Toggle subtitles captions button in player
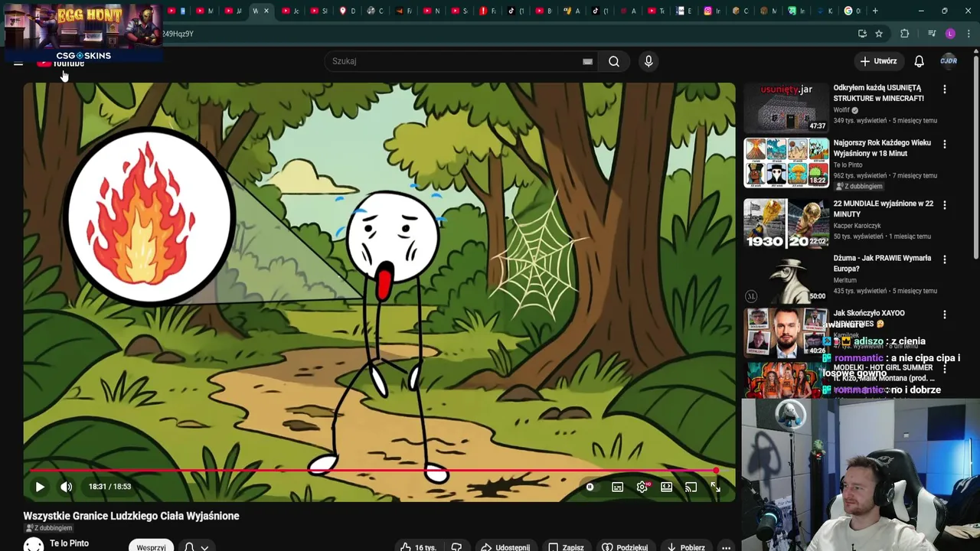Image resolution: width=980 pixels, height=551 pixels. point(617,487)
